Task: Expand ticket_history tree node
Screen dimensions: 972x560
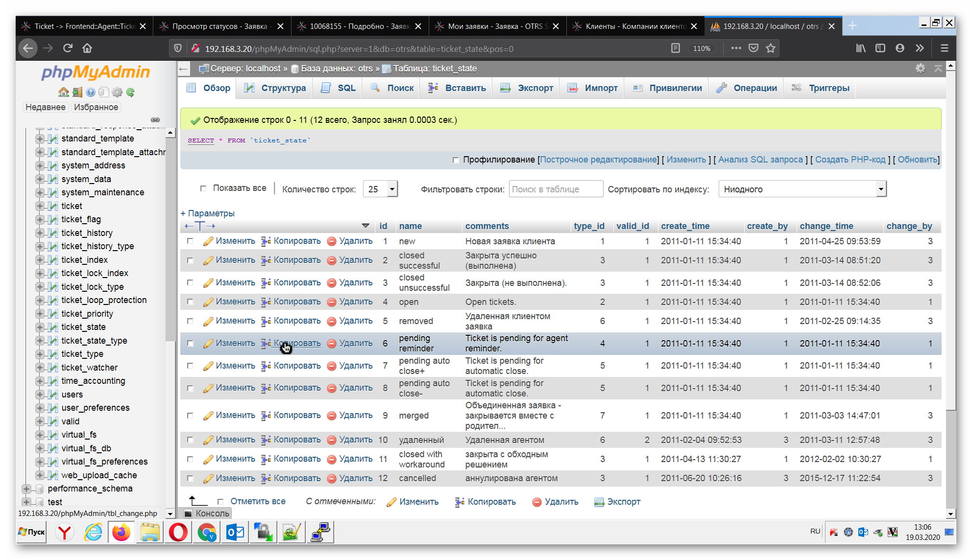Action: point(40,233)
